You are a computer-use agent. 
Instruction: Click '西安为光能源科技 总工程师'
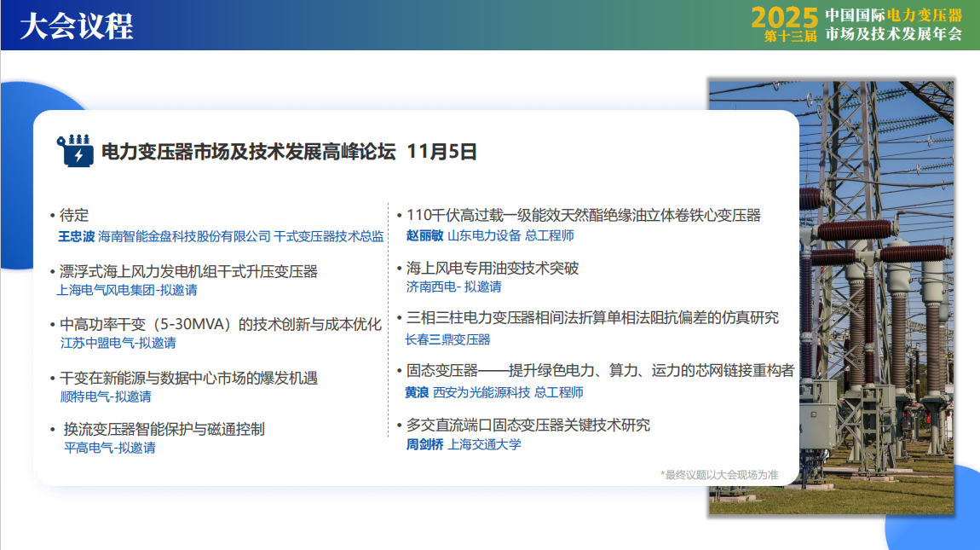tap(508, 392)
